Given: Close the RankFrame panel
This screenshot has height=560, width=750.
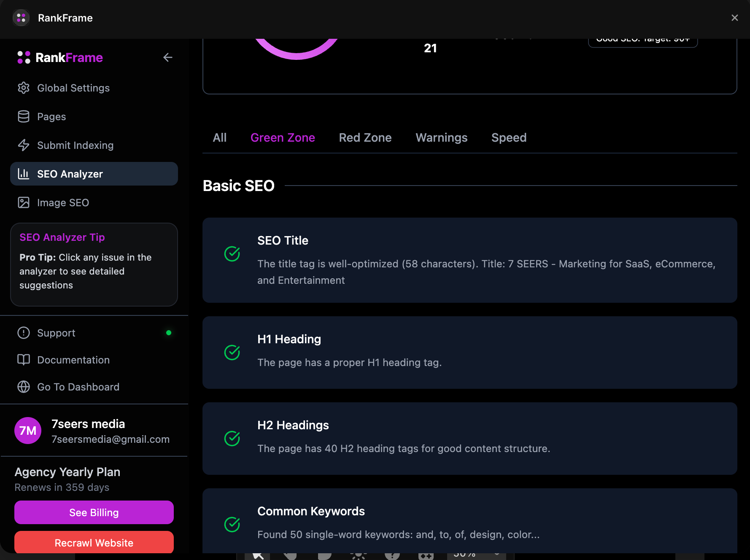Looking at the screenshot, I should [734, 18].
